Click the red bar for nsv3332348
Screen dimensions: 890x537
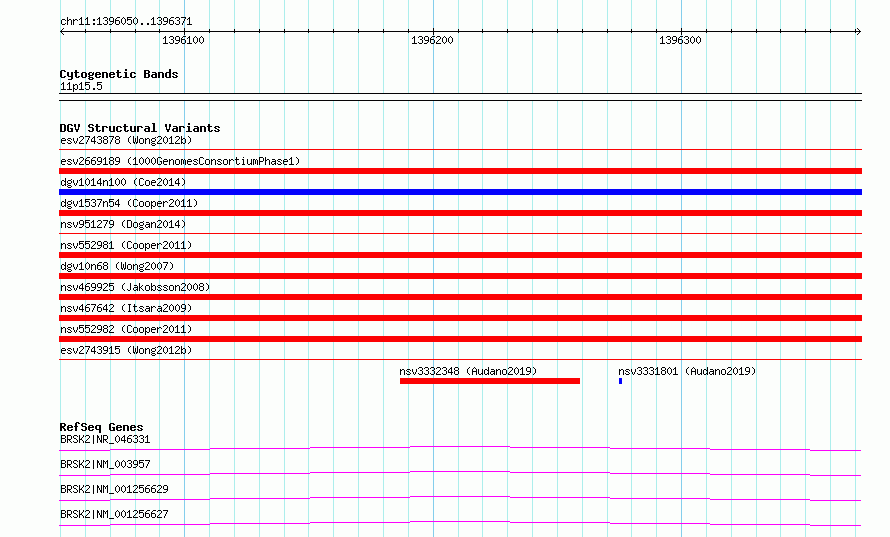[x=490, y=381]
